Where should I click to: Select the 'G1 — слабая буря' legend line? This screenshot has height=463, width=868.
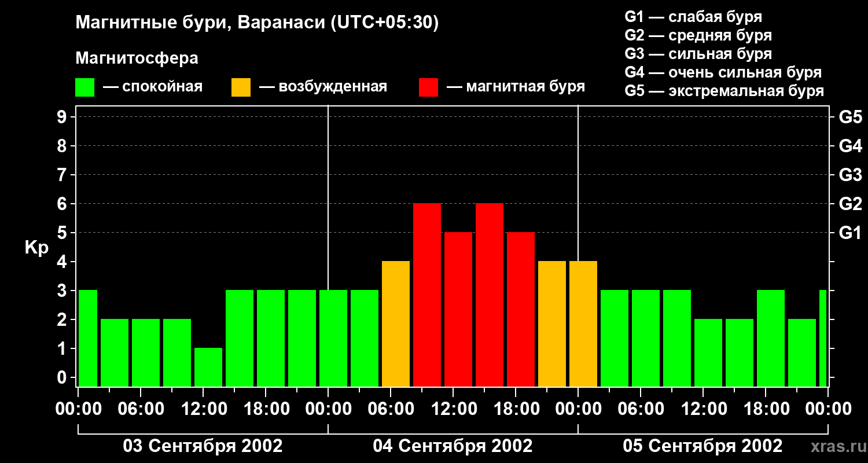[693, 17]
